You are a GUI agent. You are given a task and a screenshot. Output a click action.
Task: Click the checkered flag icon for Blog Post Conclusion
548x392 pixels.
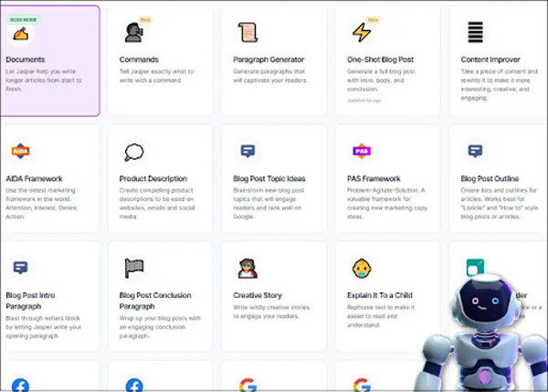coord(133,268)
